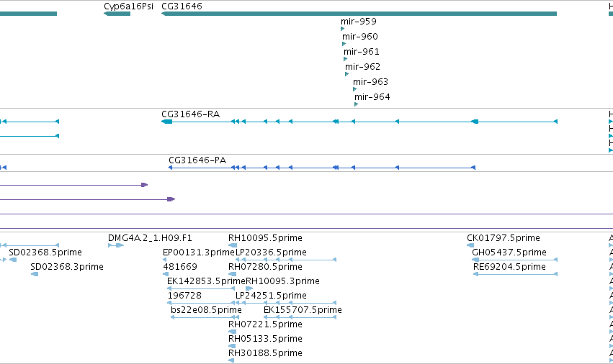Click the bs22e08.5prime alignment line
The width and height of the screenshot is (613, 364).
pos(205,317)
